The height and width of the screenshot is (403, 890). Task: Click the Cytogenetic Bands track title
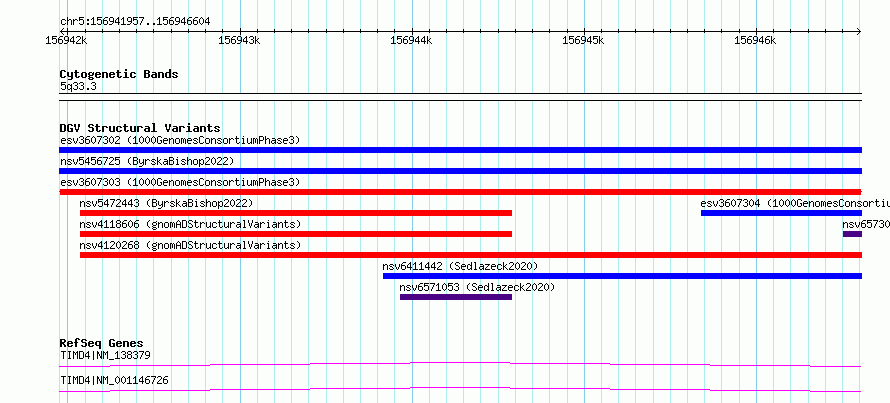coord(119,74)
